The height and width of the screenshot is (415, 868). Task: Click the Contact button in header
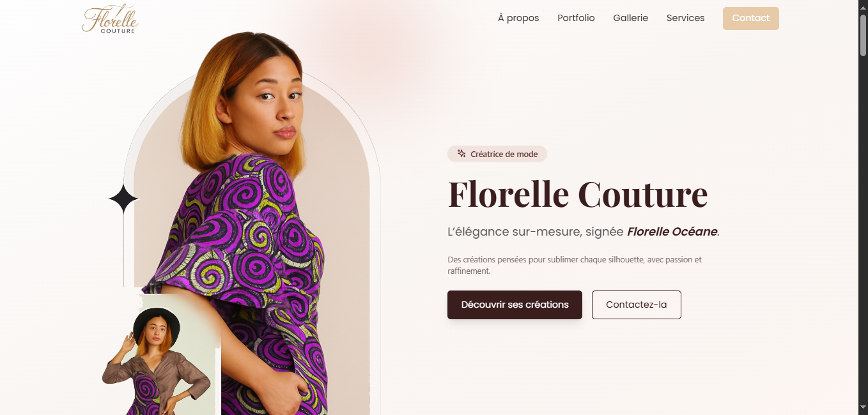coord(750,19)
